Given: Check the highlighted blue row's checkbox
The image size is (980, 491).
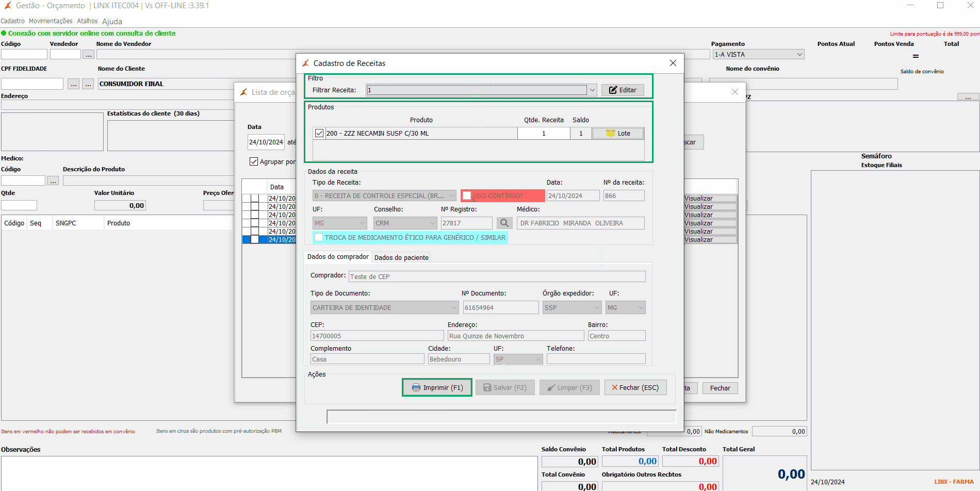Looking at the screenshot, I should (255, 239).
